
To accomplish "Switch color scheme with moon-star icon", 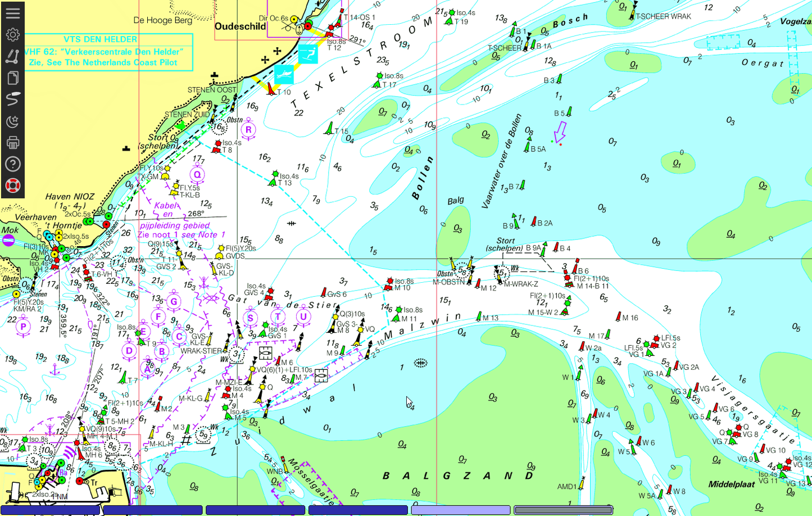I will 12,121.
